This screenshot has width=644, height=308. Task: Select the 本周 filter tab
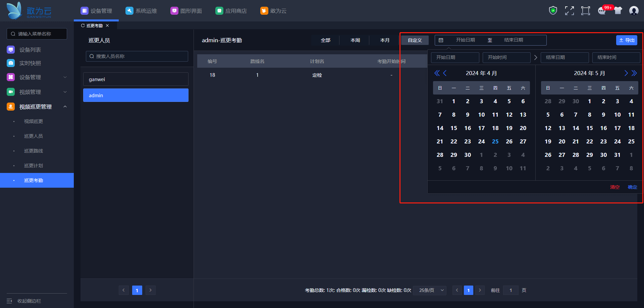pos(355,40)
